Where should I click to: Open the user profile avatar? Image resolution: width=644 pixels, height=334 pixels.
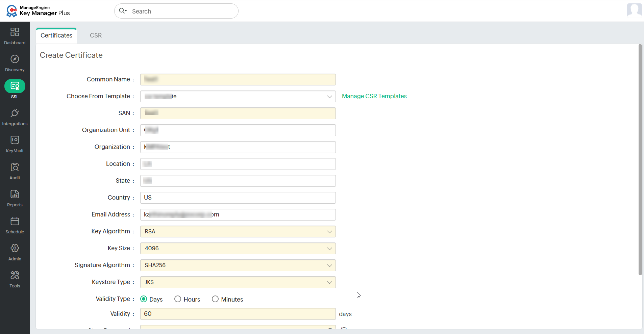(x=634, y=10)
